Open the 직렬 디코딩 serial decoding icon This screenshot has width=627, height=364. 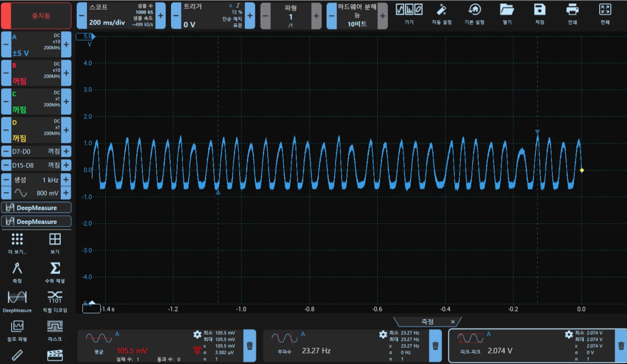(55, 302)
